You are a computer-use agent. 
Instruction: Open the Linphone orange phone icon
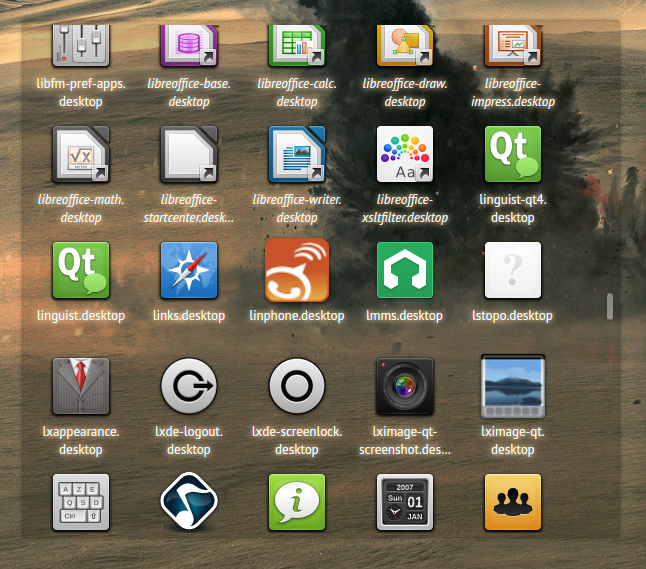point(297,270)
